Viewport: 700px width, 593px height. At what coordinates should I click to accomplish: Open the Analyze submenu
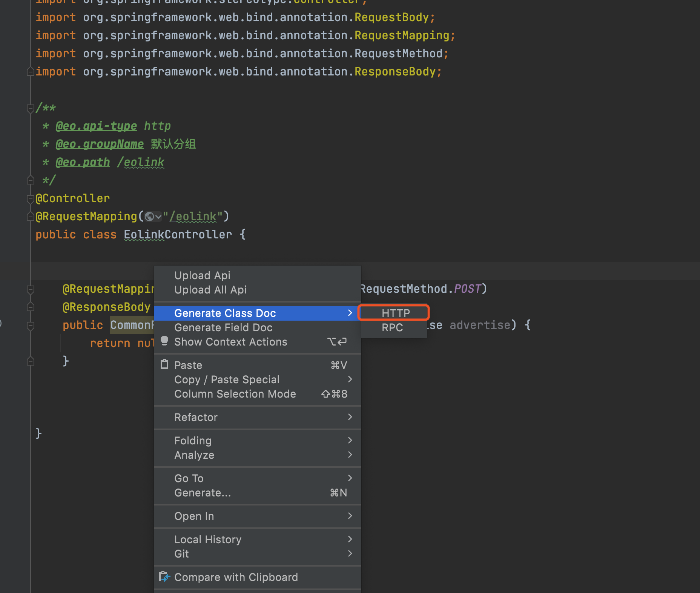(x=258, y=455)
